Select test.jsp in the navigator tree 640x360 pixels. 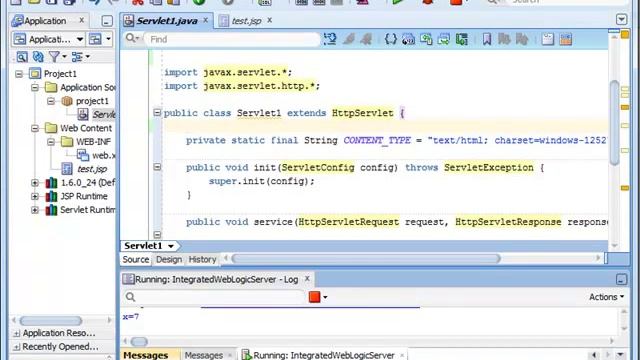(92, 169)
